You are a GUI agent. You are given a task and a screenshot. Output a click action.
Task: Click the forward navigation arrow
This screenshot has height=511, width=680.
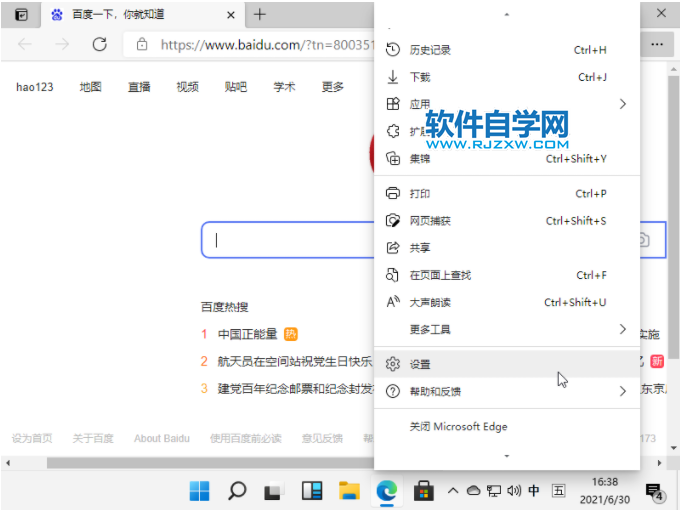click(62, 44)
